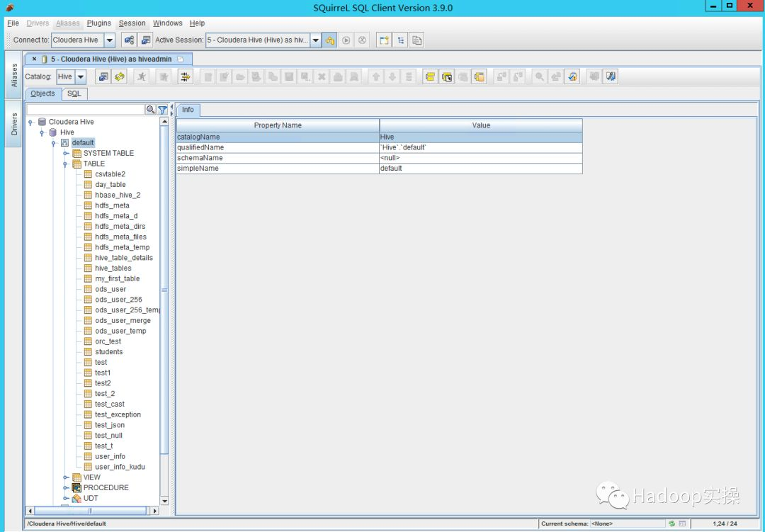Open the Catalog dropdown showing Hive
Screen dimensions: 765x532
[81, 77]
